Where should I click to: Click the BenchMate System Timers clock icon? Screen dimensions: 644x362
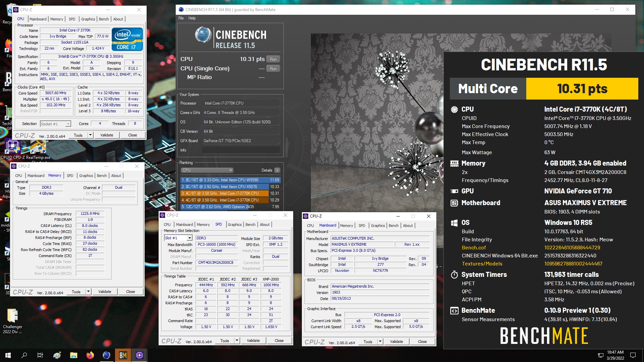point(454,275)
